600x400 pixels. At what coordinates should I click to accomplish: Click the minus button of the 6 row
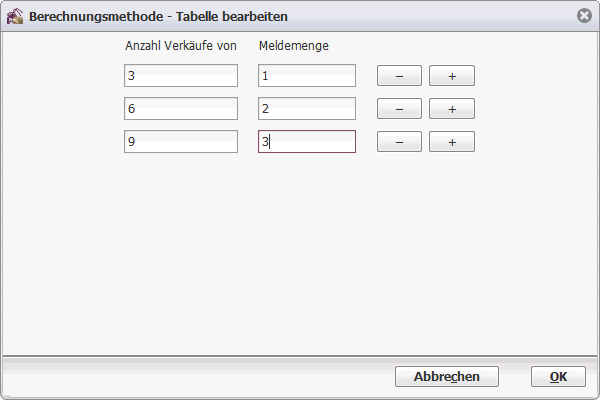pyautogui.click(x=399, y=109)
